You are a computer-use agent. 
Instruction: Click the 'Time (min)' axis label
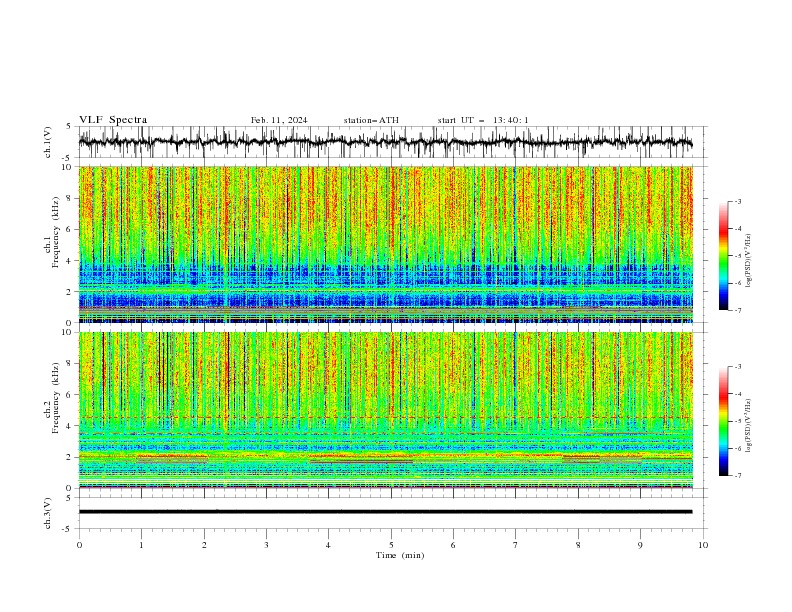point(400,555)
